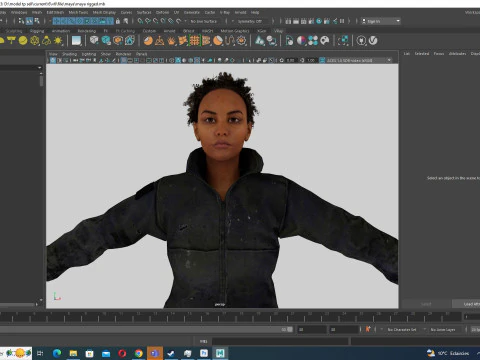Open the viewport Lighting menu

89,54
